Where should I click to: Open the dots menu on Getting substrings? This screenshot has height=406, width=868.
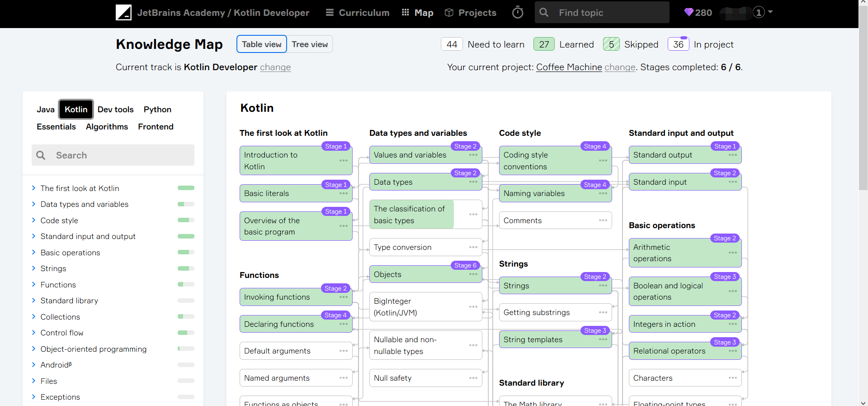coord(603,312)
